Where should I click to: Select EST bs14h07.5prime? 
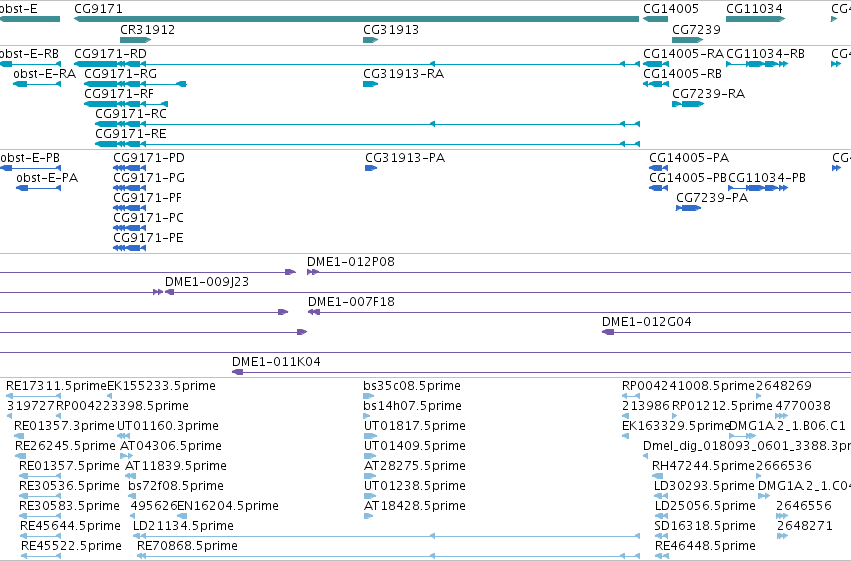[x=367, y=416]
